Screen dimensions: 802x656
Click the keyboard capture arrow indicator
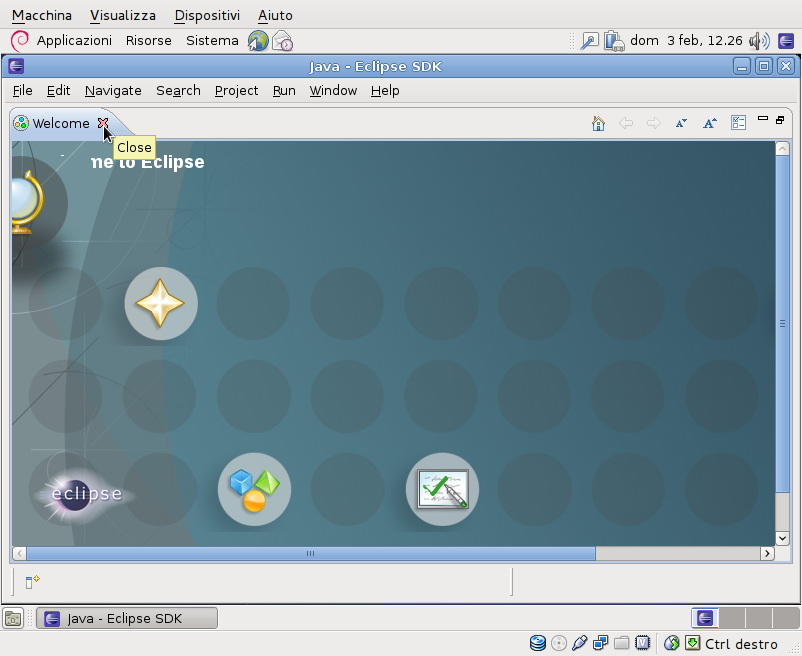point(693,643)
